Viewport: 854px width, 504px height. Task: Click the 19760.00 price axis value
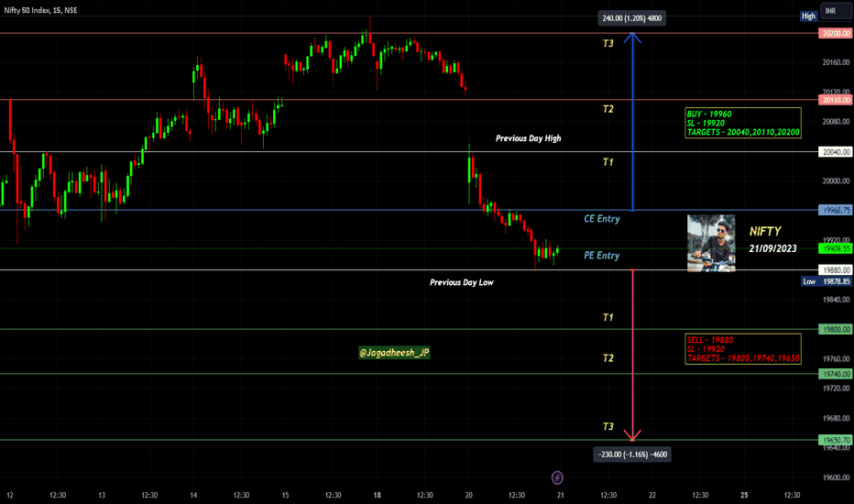[836, 359]
